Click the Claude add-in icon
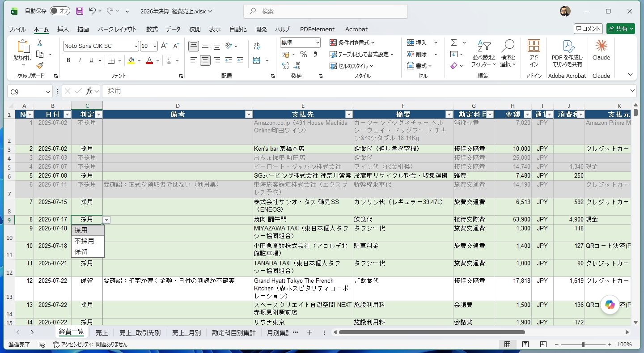 [x=601, y=50]
